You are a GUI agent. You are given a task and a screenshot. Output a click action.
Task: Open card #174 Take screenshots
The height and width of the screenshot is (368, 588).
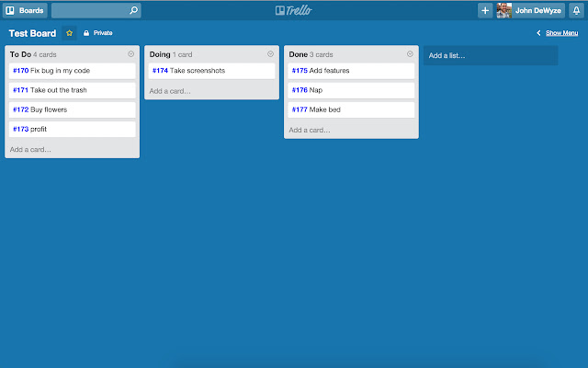[211, 71]
